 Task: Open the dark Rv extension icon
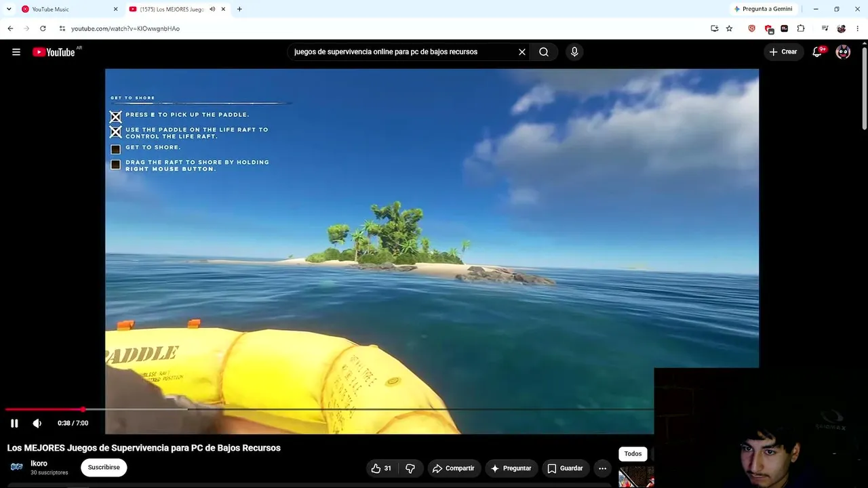click(x=785, y=28)
